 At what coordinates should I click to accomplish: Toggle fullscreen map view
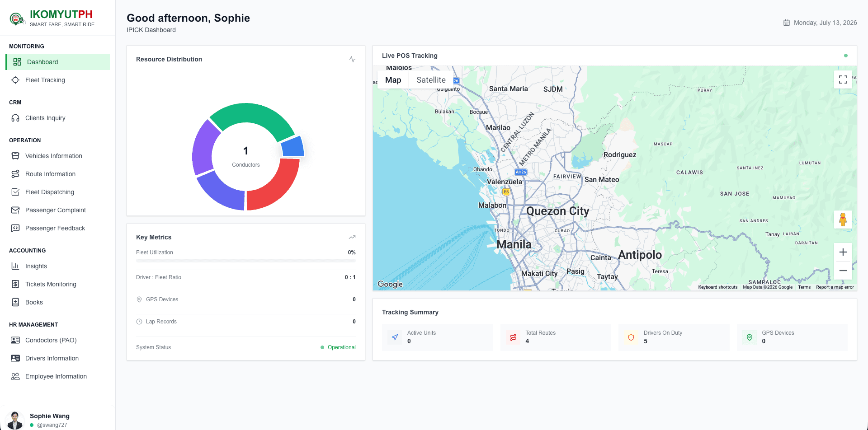pyautogui.click(x=843, y=79)
